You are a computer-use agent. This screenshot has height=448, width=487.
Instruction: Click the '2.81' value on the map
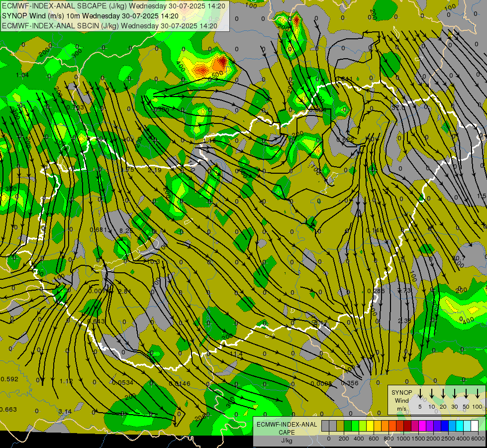[x=125, y=291]
